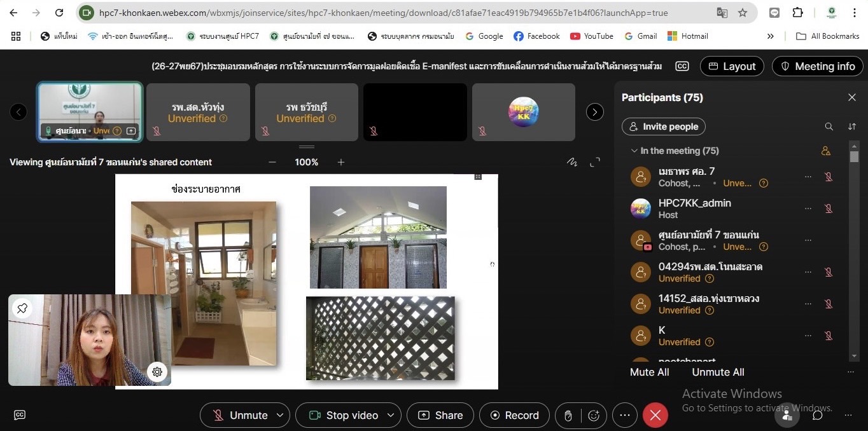Open more options for 04294รพ.สต.โนนสะอาด
The width and height of the screenshot is (868, 431).
point(808,272)
